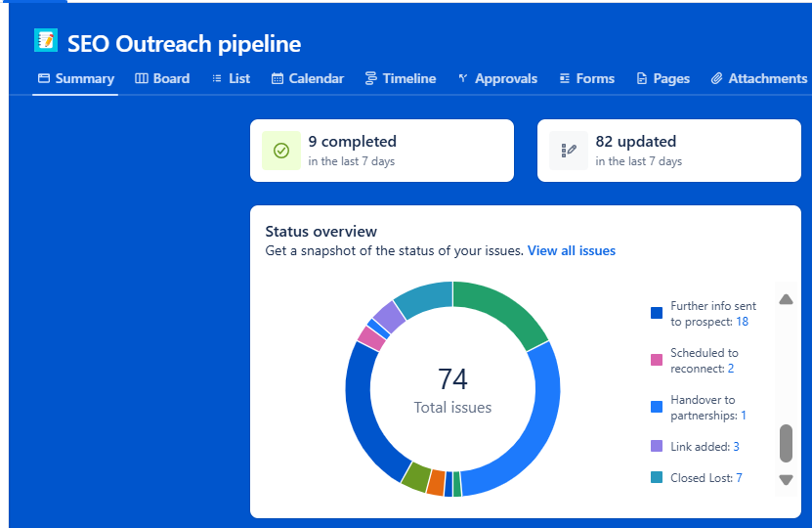Click the legend scrollbar thumb
This screenshot has height=528, width=812.
click(786, 444)
